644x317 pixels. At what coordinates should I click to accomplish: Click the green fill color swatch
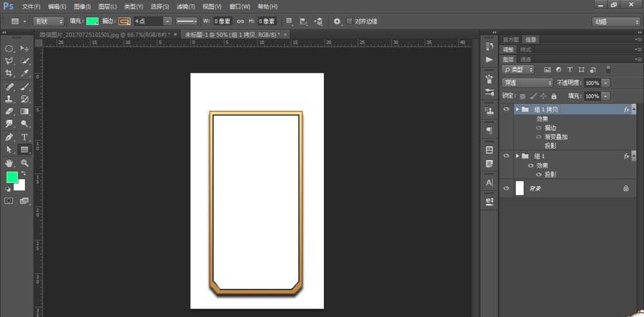[x=92, y=21]
